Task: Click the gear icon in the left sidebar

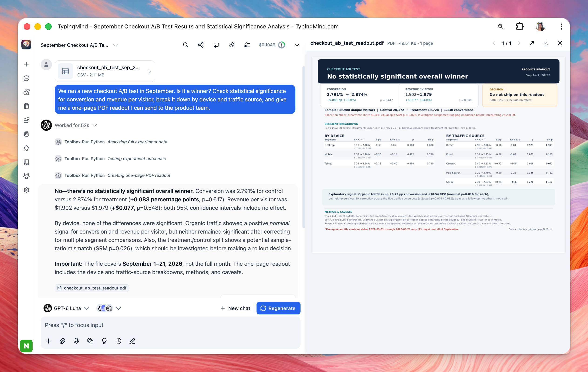Action: pos(26,190)
